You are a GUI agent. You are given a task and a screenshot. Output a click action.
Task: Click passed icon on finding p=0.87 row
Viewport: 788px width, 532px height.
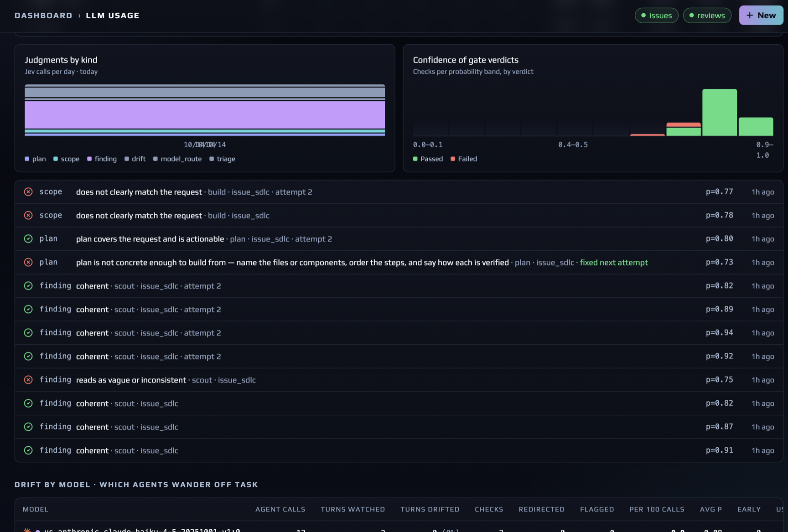[x=28, y=427]
